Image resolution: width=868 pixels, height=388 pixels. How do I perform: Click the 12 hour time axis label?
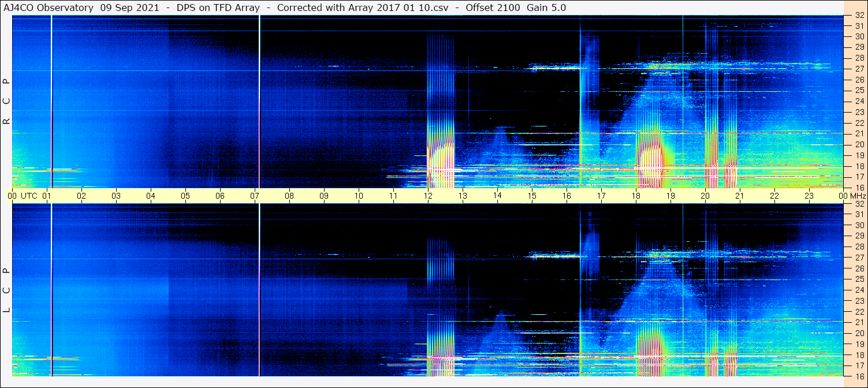click(x=428, y=196)
